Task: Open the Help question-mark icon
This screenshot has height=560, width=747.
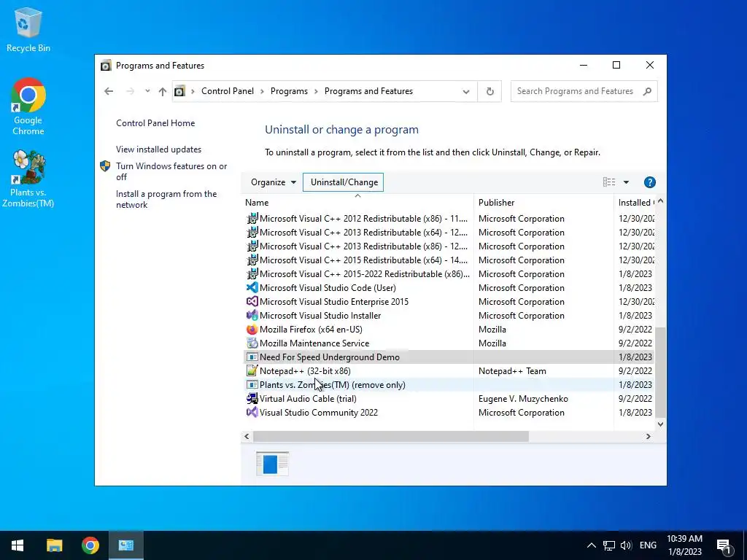Action: pos(649,182)
